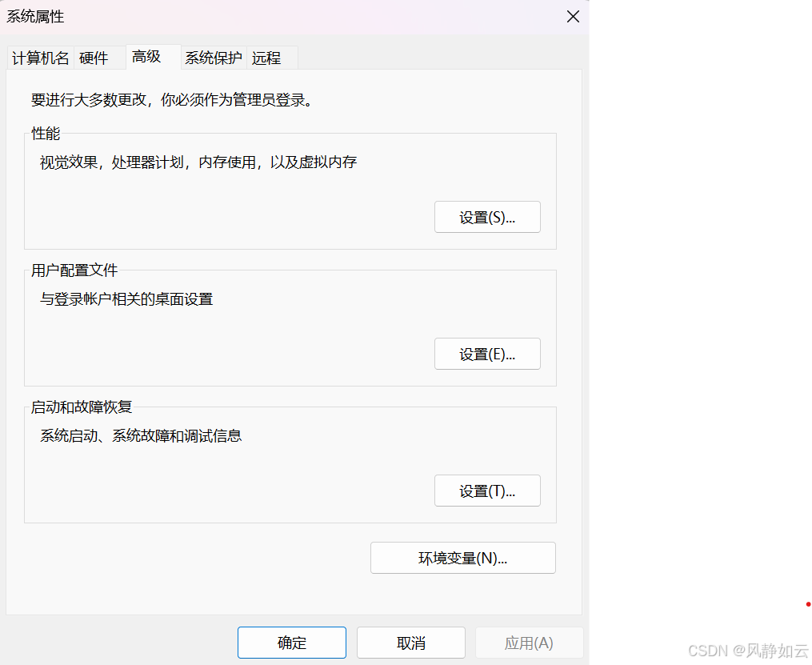Image resolution: width=812 pixels, height=665 pixels.
Task: Open startup and recovery 设置(T)... button
Action: (x=487, y=491)
